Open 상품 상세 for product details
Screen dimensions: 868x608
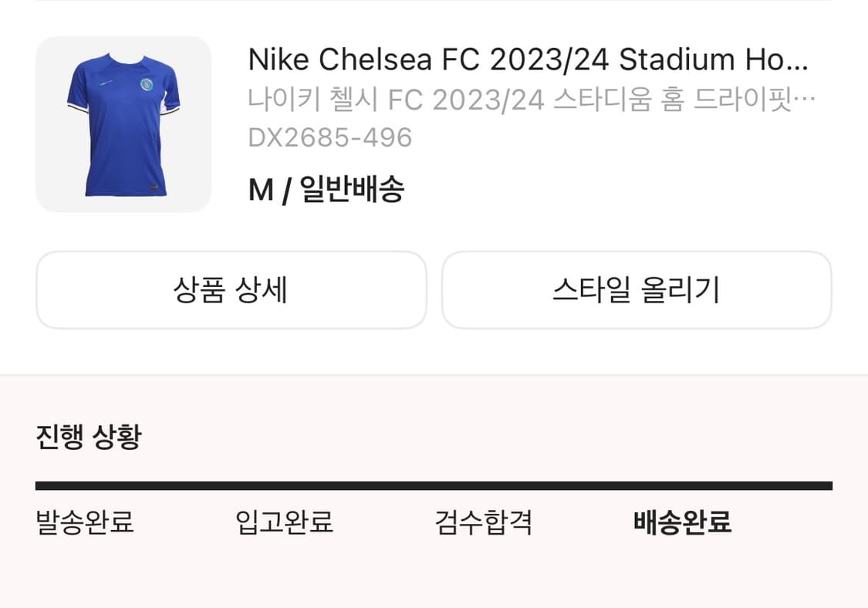[x=231, y=290]
